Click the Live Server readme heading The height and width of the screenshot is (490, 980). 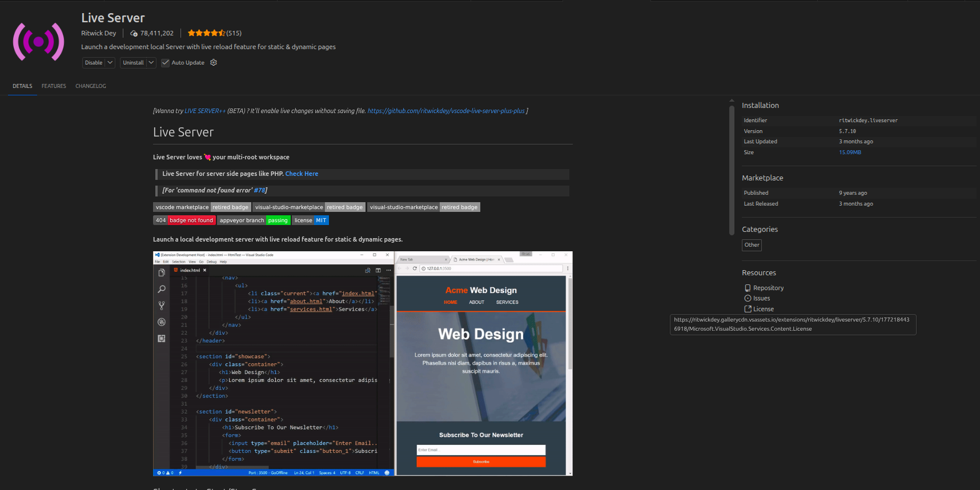click(183, 132)
